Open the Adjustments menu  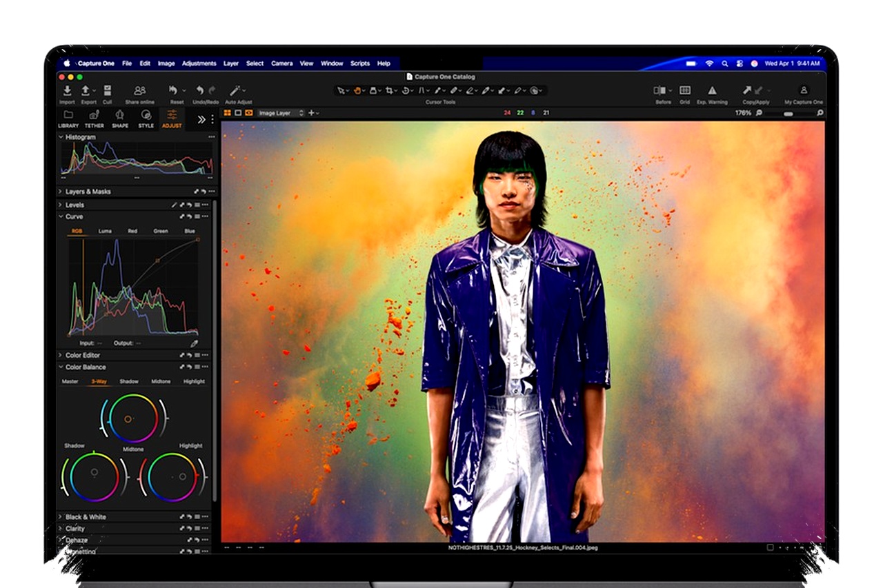(x=199, y=63)
